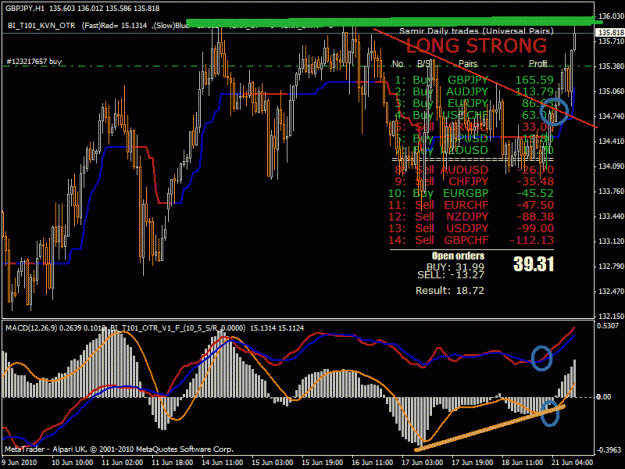Click the BUY: 31.99 summary line
Screen dimensions: 625x469
[455, 267]
